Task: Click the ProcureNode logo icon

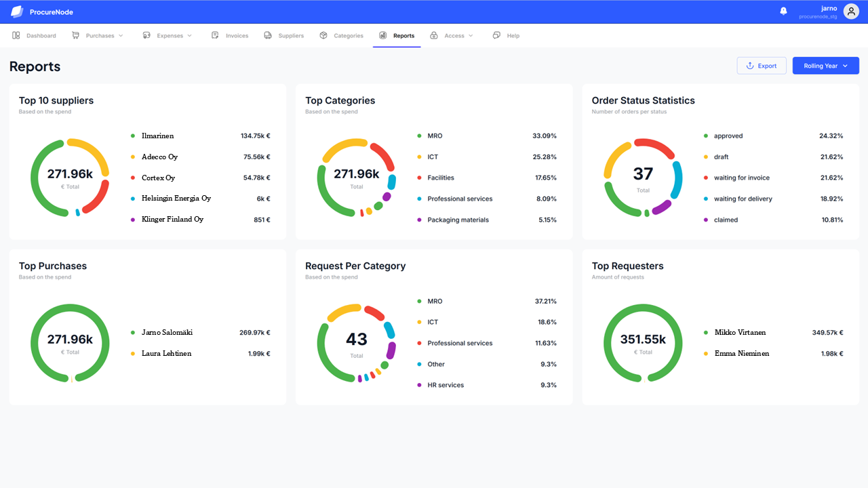Action: point(17,12)
